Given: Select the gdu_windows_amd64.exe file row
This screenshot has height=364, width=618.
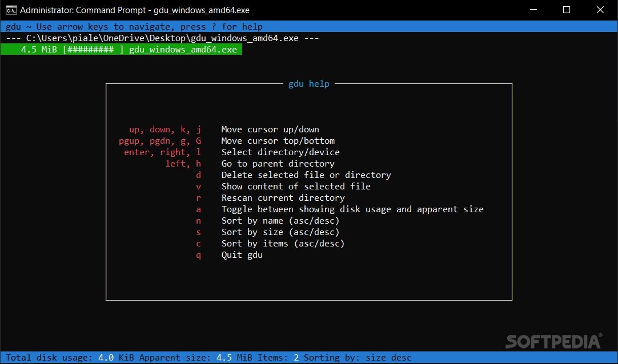Looking at the screenshot, I should (122, 50).
